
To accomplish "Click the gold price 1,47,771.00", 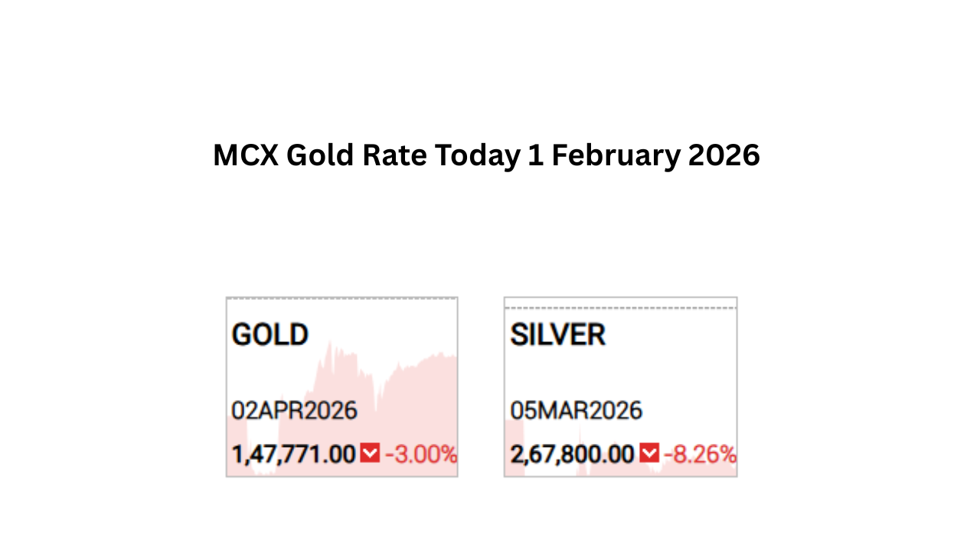I will click(293, 455).
